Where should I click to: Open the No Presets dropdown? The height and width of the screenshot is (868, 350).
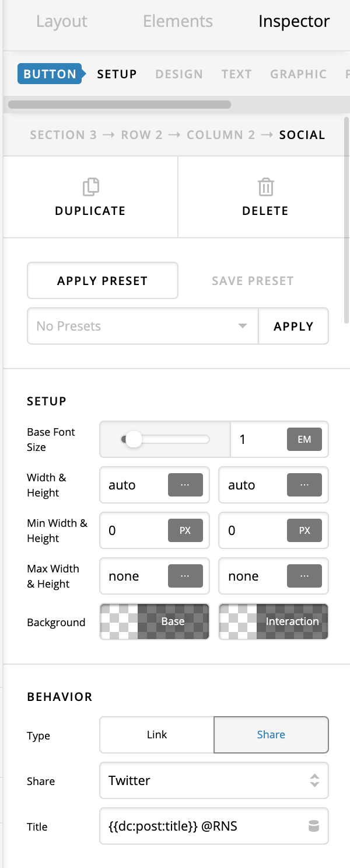143,326
